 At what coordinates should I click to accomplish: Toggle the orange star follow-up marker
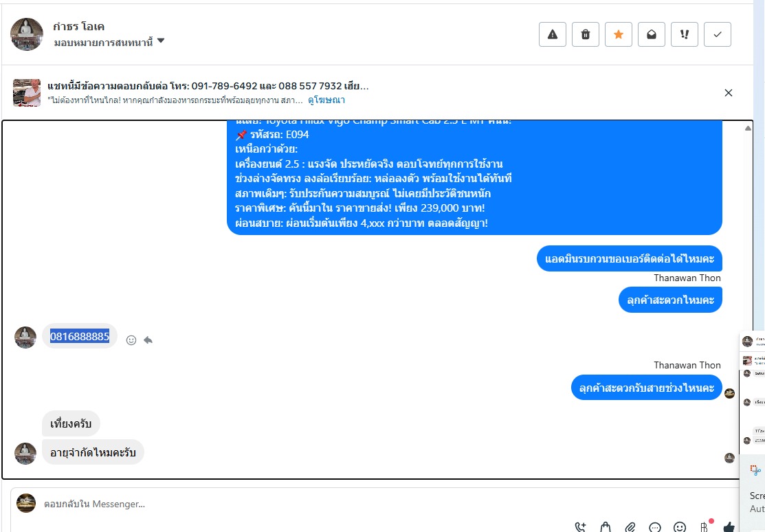point(618,34)
